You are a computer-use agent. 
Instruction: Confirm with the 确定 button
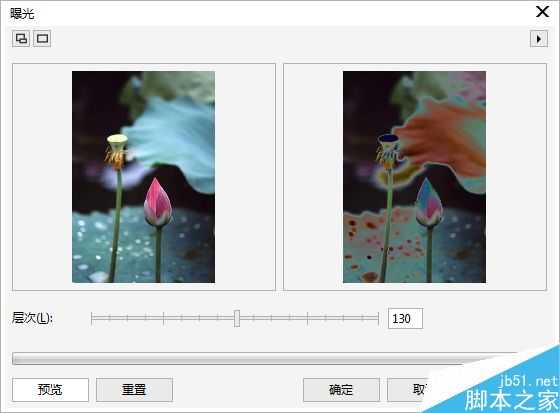pyautogui.click(x=341, y=389)
